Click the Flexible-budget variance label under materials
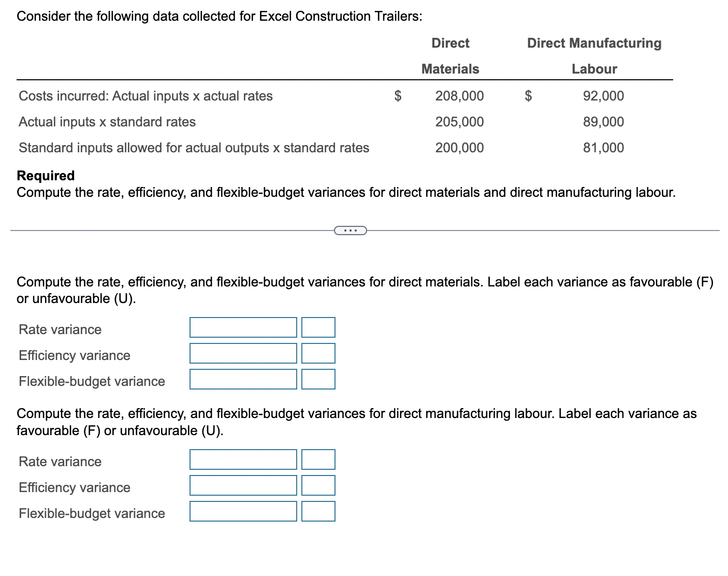Screen dimensions: 728x576 [x=91, y=381]
